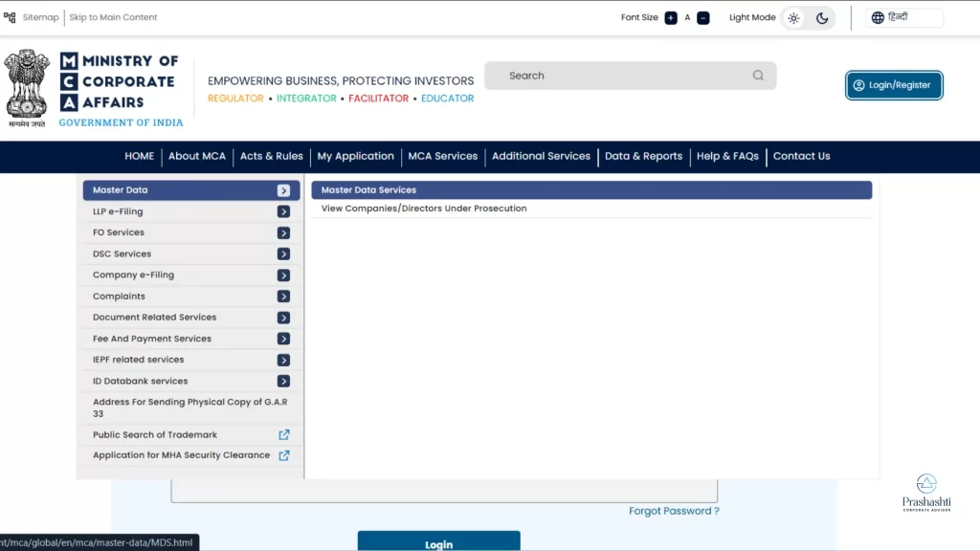Expand IEPF related services arrow
Screen dimensions: 980x551
283,361
